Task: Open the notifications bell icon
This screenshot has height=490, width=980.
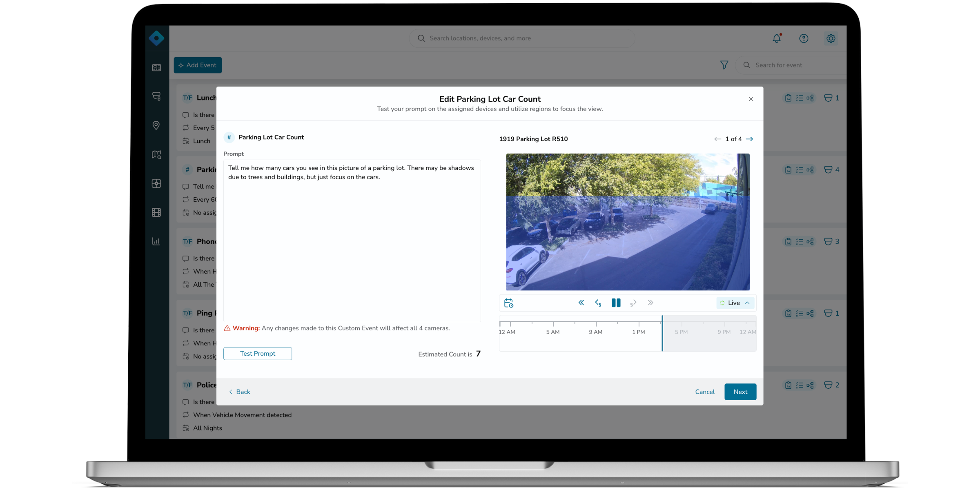Action: (777, 38)
